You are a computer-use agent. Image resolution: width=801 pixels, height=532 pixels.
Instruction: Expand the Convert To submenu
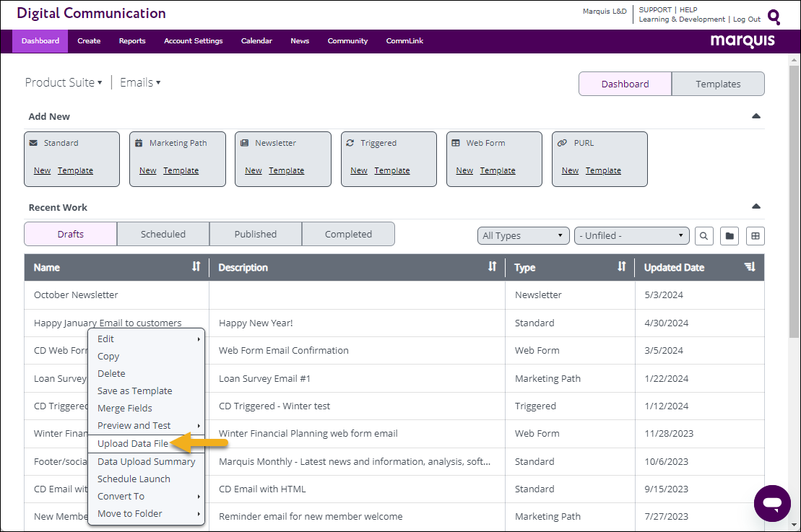147,496
